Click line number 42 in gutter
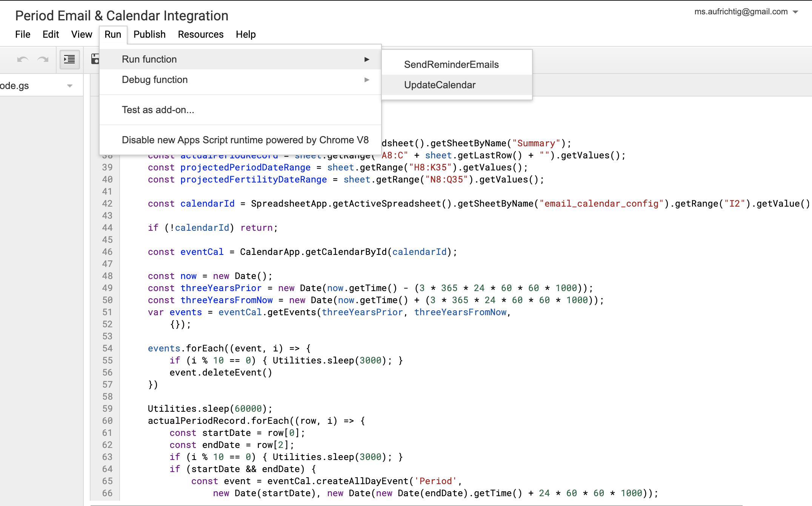The height and width of the screenshot is (506, 812). (107, 204)
